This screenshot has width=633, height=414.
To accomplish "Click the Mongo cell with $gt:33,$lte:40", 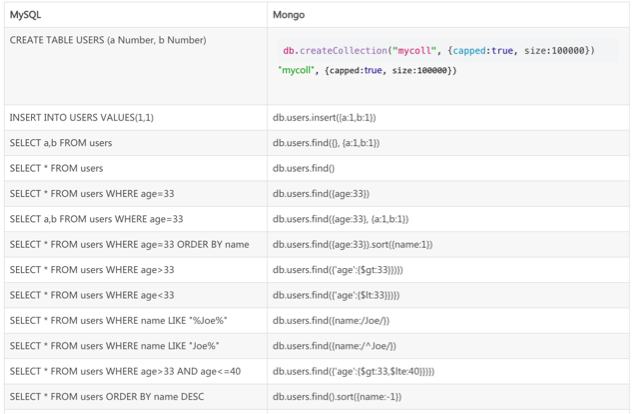I will [352, 371].
